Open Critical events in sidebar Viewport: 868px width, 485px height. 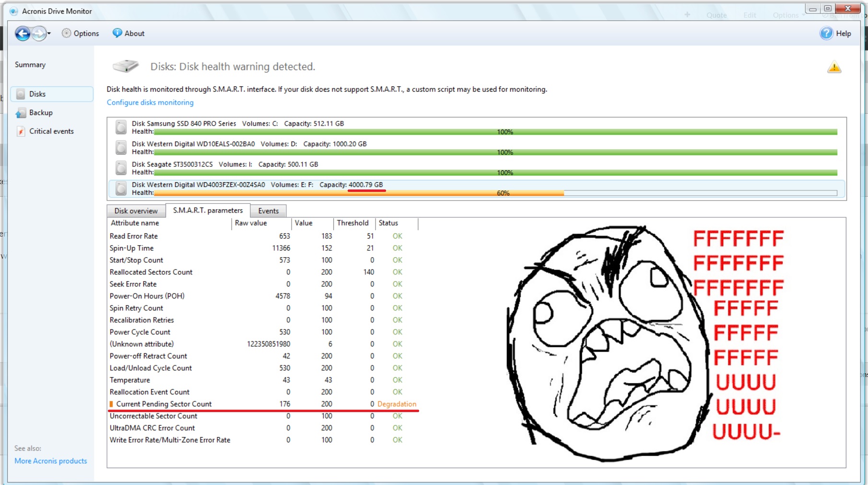click(51, 131)
